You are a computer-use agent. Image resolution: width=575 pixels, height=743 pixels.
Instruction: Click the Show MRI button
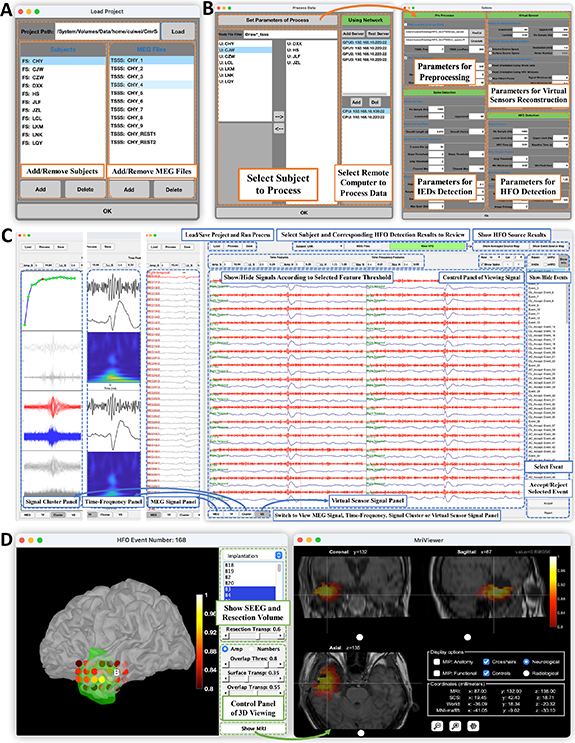pos(253,728)
